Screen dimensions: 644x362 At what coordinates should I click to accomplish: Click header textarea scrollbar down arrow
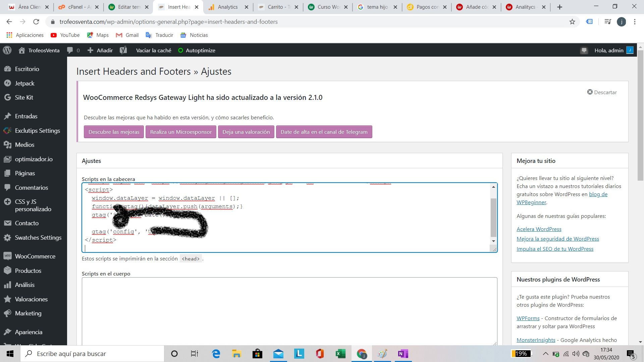493,241
